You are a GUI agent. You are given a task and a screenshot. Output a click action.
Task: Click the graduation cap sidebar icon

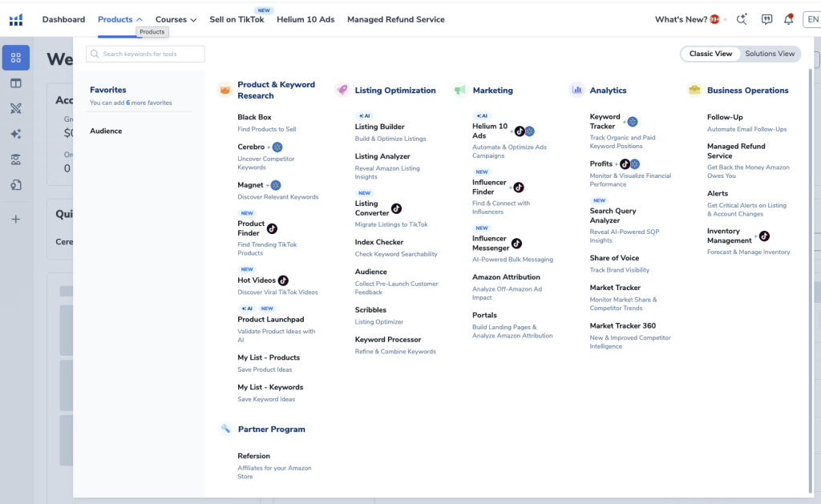point(16,159)
